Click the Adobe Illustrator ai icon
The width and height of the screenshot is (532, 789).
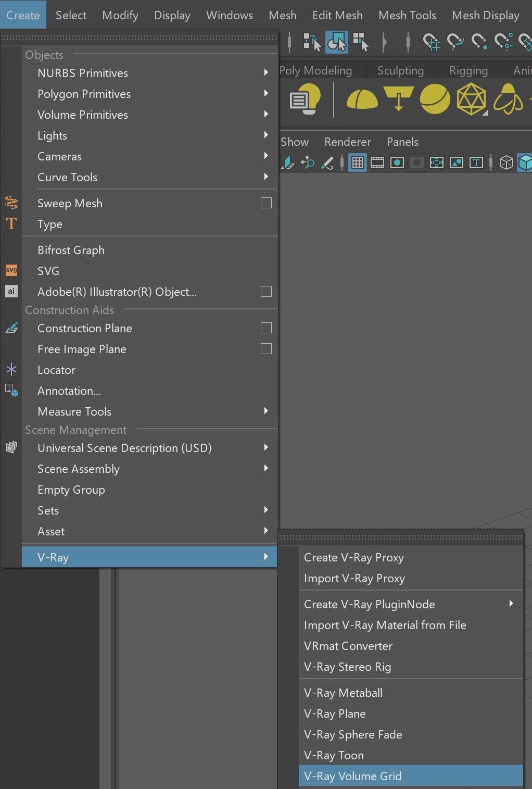click(11, 291)
